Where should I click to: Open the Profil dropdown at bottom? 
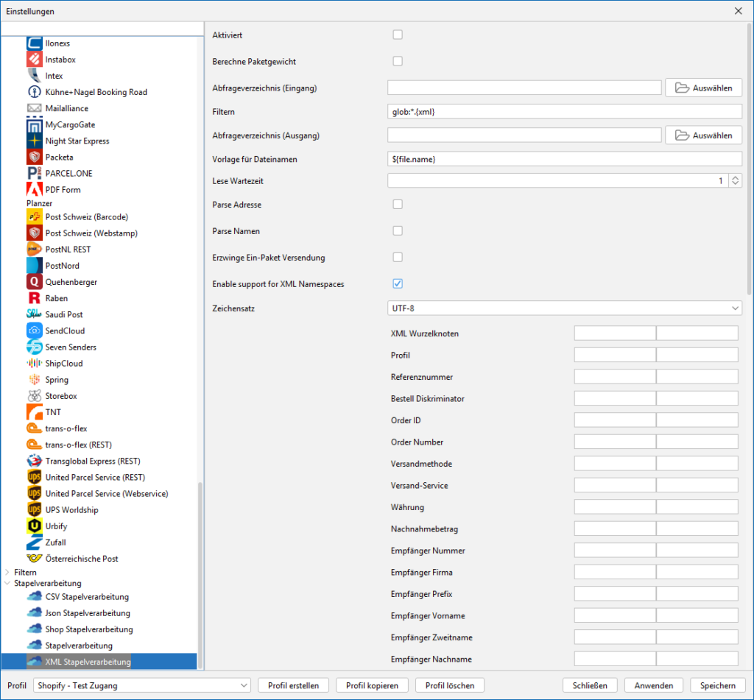tap(141, 685)
